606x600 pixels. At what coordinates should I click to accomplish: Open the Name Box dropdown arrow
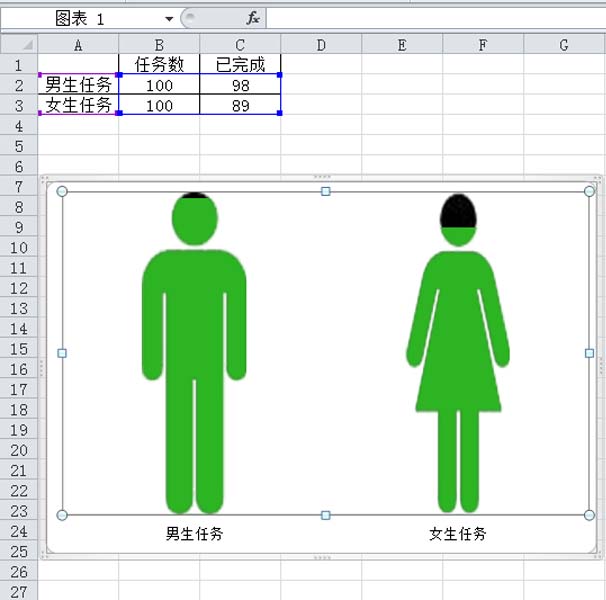coord(169,19)
